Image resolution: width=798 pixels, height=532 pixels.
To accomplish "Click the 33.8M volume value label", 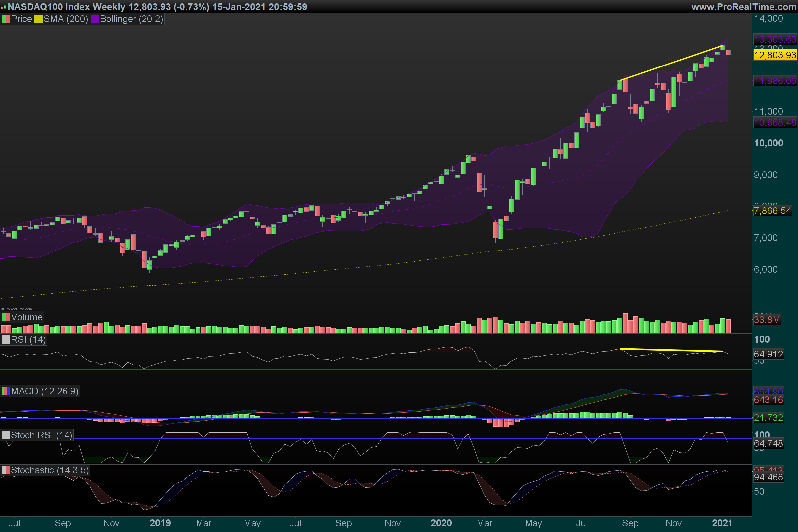I will click(767, 320).
